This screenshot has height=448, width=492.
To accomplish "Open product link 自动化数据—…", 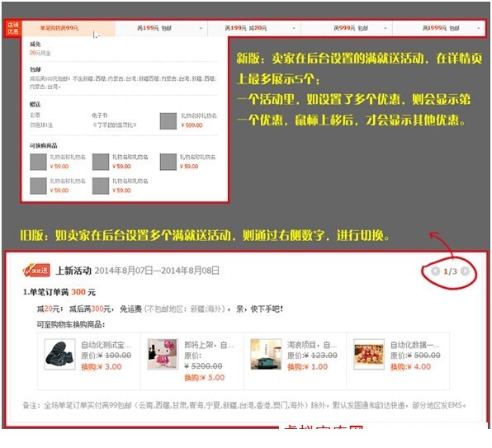I will pos(414,345).
